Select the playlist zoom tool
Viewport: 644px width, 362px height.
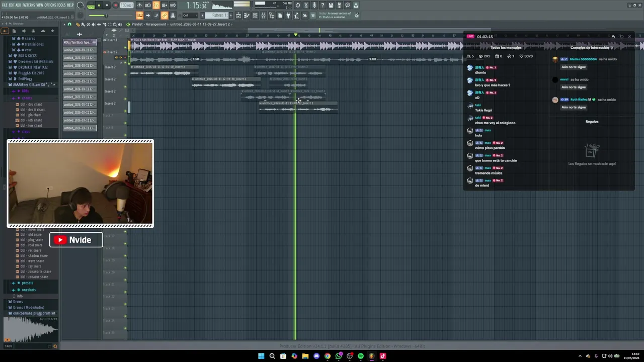pos(115,24)
